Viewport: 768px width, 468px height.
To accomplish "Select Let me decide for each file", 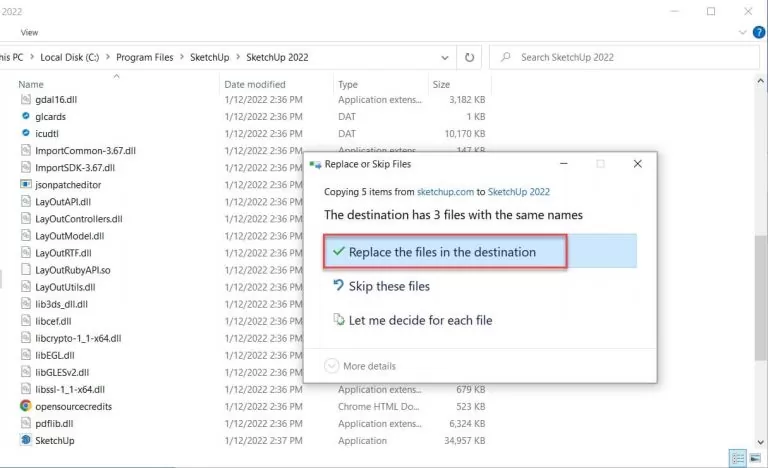I will tap(420, 320).
